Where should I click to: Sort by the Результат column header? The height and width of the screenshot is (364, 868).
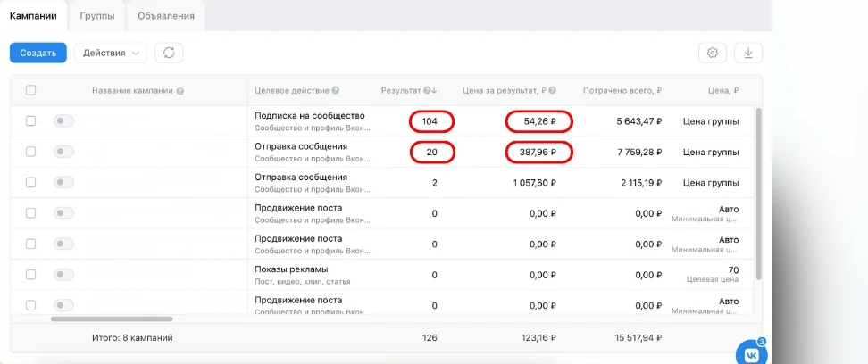401,91
